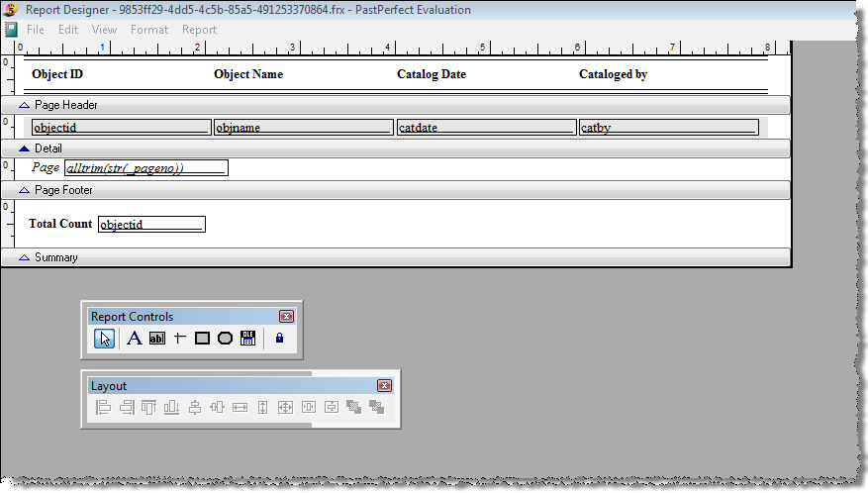Image resolution: width=868 pixels, height=493 pixels.
Task: Click the Layout toolbar title
Action: pyautogui.click(x=109, y=386)
